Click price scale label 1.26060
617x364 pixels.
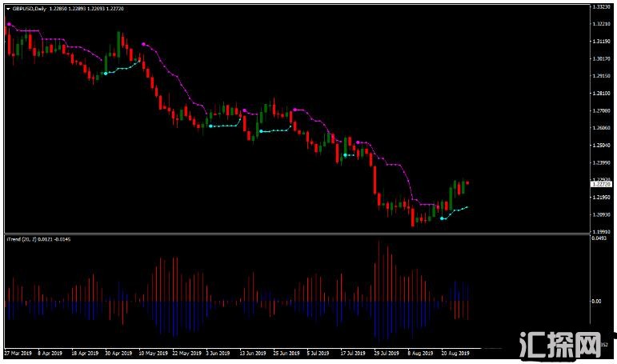tap(602, 128)
